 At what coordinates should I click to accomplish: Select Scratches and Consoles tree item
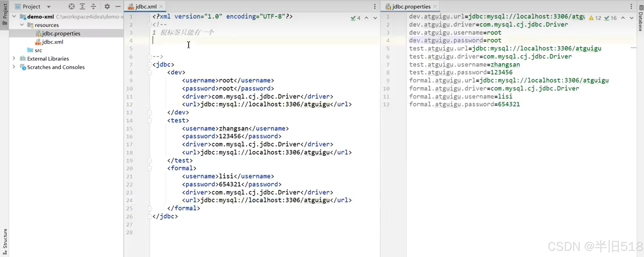(56, 67)
